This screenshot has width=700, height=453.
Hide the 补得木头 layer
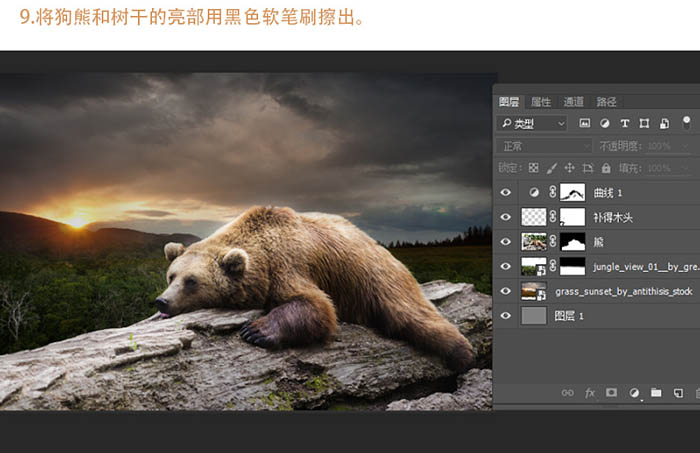tap(505, 217)
